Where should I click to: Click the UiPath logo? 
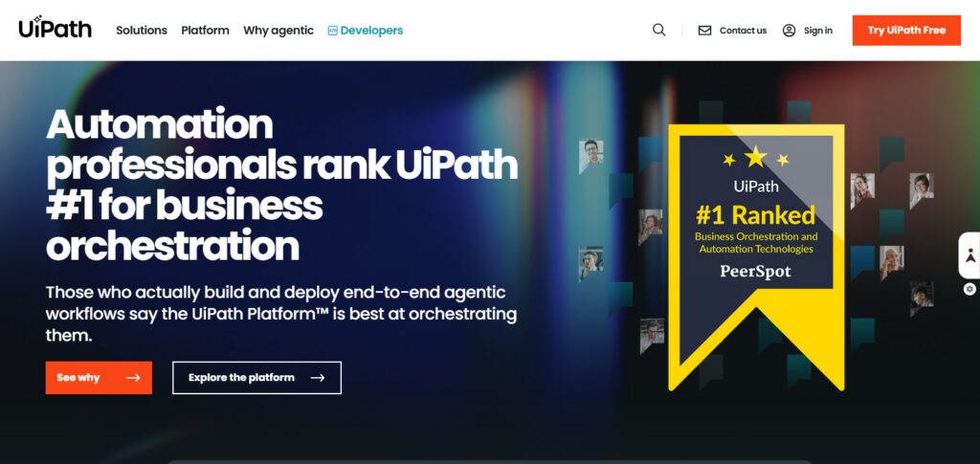pos(55,28)
